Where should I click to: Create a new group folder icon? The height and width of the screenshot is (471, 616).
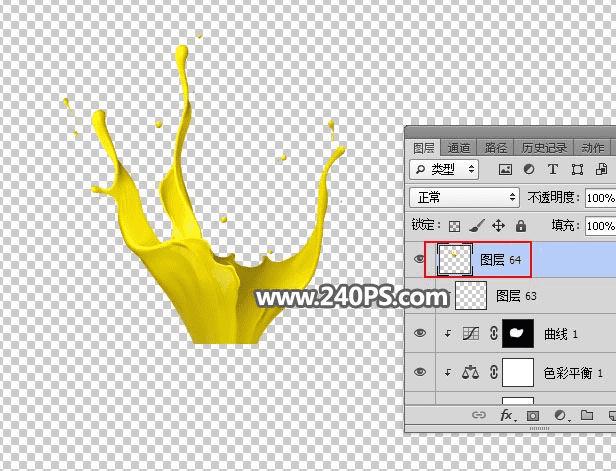[587, 415]
